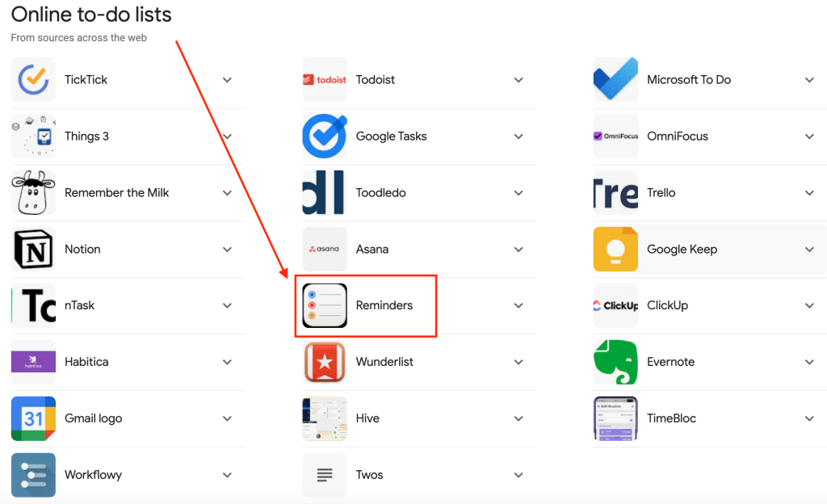Click the Hive screenshot thumbnail
Screen dimensions: 827x504
(325, 418)
